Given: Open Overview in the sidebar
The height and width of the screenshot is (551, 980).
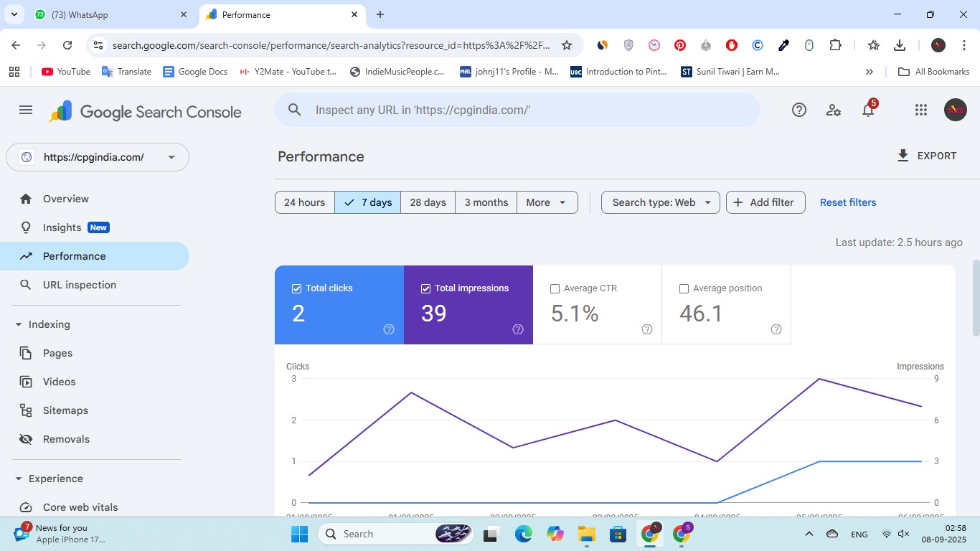Looking at the screenshot, I should pos(95,199).
